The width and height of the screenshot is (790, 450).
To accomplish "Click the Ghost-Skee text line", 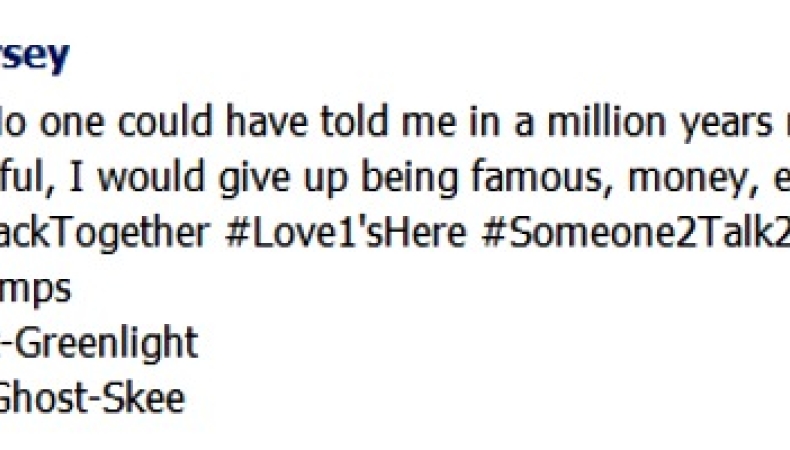I will tap(93, 398).
